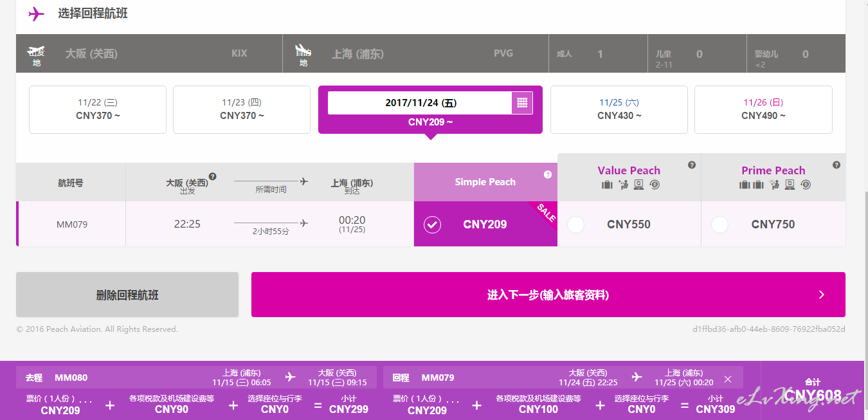Screen dimensions: 868x420
Task: Proceed with 进入下一步(输入旅客资料) button
Action: 548,295
